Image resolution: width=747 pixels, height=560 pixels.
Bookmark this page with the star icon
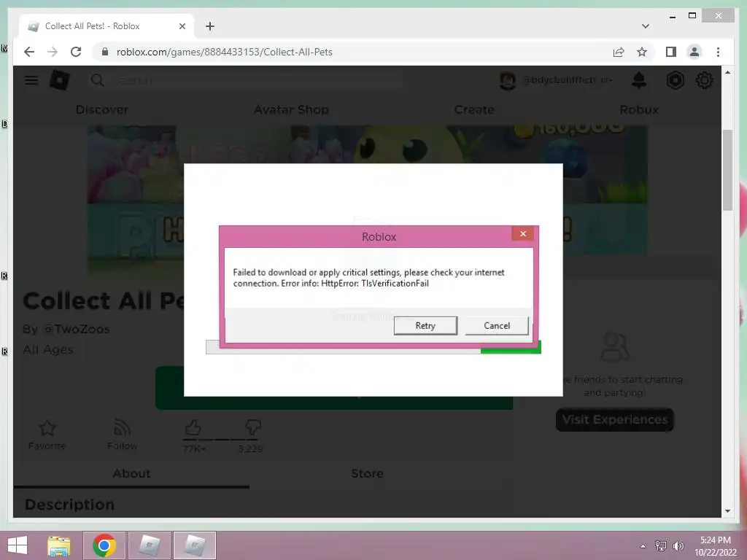point(642,52)
